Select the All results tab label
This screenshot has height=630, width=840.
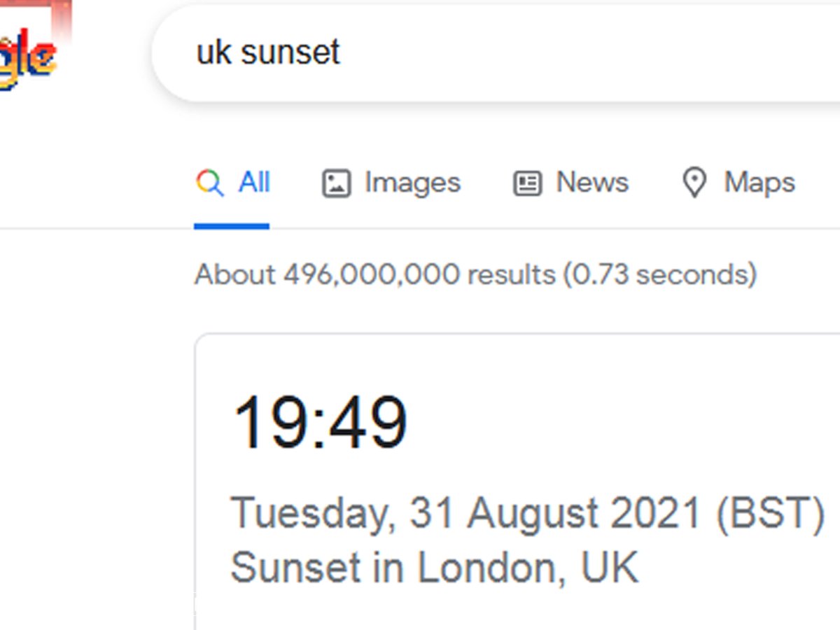click(254, 183)
